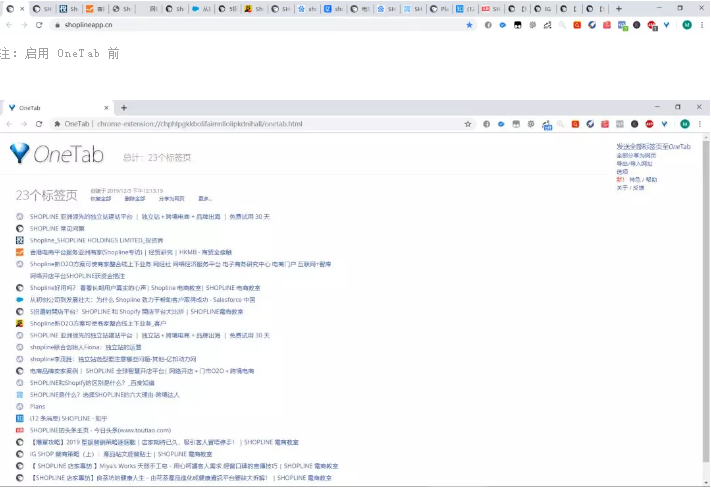Select the OneTab tab title in the lower window
The width and height of the screenshot is (711, 488).
point(30,108)
